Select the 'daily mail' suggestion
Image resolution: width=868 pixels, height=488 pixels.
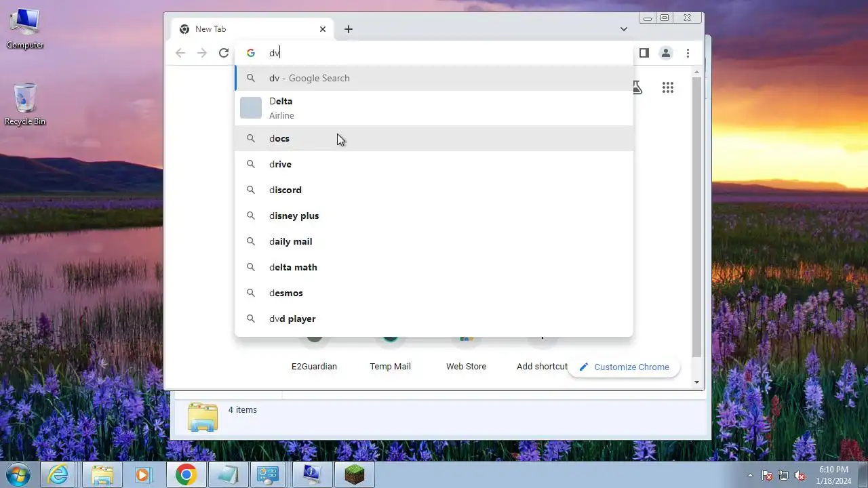coord(434,241)
